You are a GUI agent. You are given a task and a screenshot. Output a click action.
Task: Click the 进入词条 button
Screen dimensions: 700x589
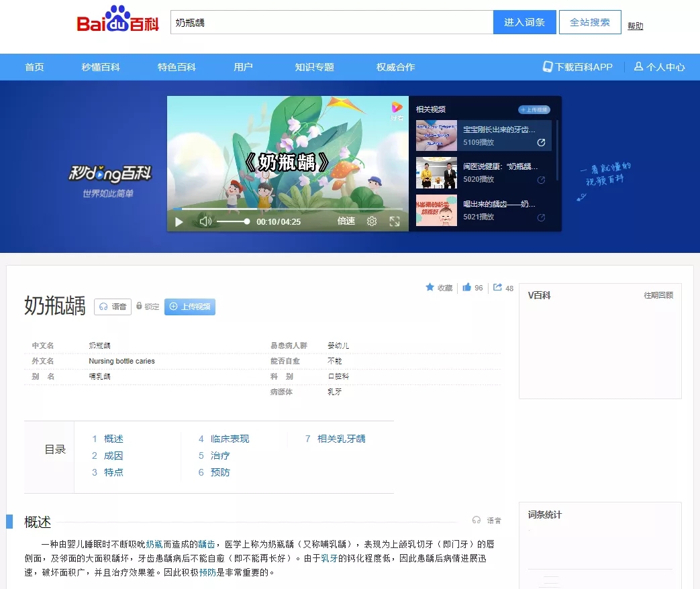click(524, 22)
